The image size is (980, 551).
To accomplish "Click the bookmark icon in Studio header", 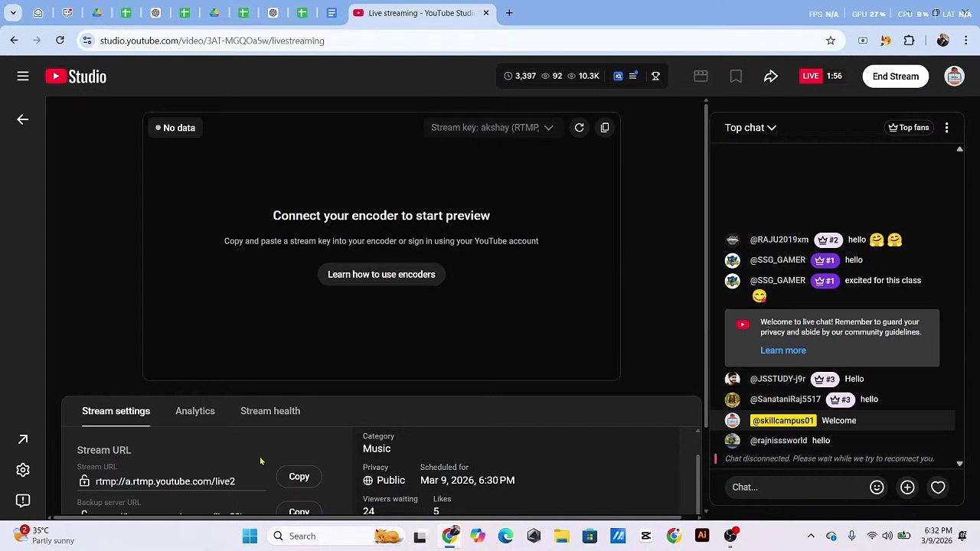I will point(736,76).
